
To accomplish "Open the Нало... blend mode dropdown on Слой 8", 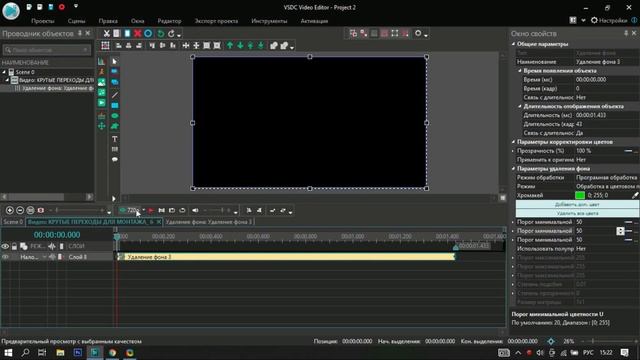I will point(44,257).
